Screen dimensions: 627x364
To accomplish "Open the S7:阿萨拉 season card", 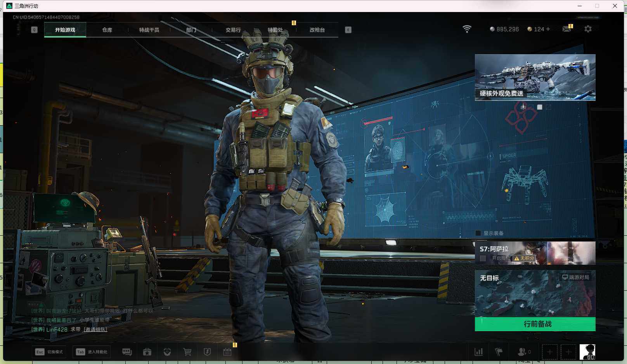I will coord(535,253).
